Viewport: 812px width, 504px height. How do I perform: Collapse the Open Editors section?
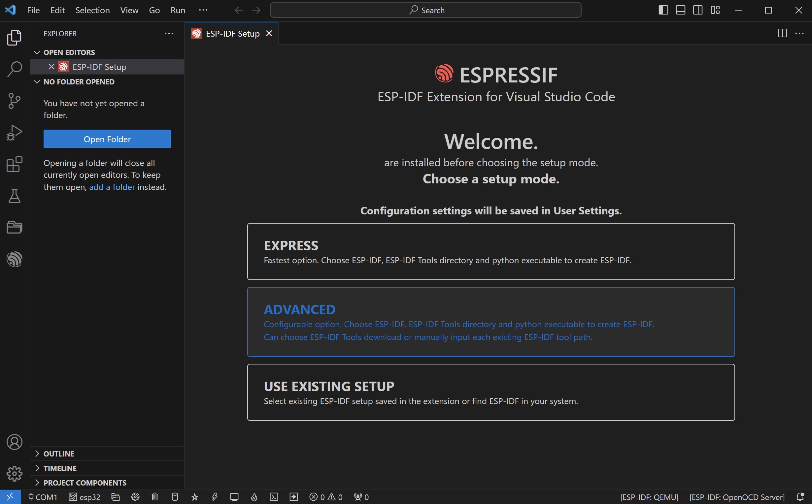tap(107, 52)
